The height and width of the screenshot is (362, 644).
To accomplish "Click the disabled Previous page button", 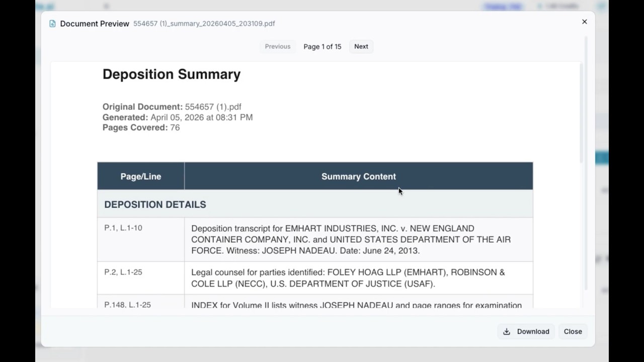I will click(278, 46).
